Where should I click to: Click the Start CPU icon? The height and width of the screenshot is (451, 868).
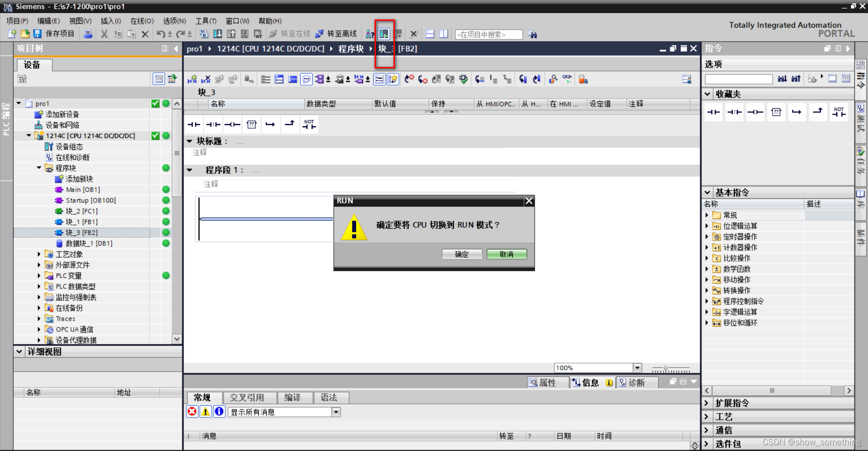[x=384, y=34]
